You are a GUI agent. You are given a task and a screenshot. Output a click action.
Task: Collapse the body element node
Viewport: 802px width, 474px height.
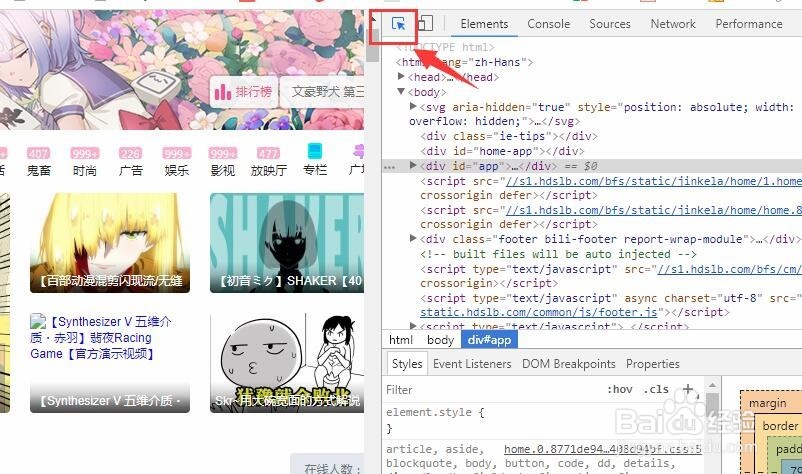[402, 92]
